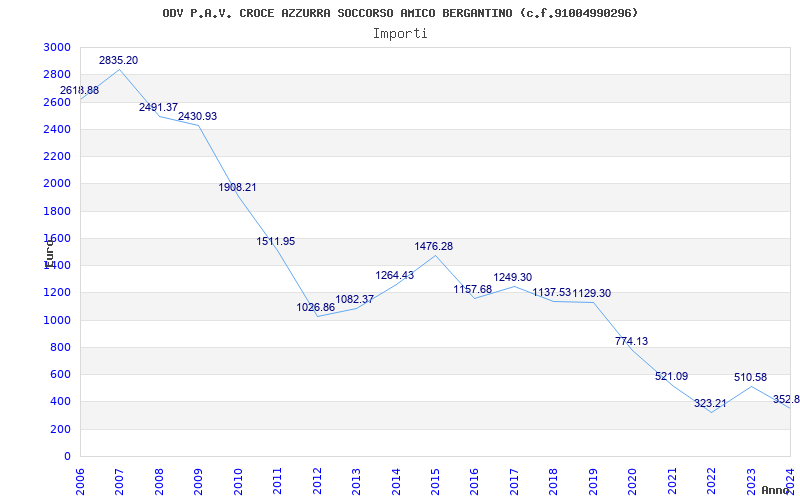Click the 200 y-axis tick label
Viewport: 800px width, 500px height.
[x=61, y=429]
